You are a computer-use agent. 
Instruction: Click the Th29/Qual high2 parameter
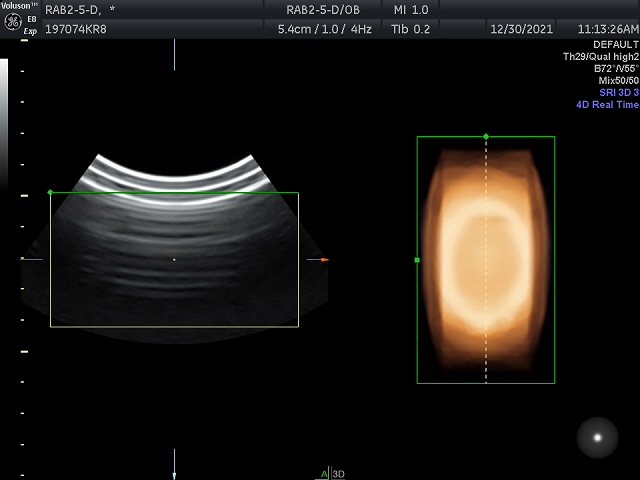600,57
